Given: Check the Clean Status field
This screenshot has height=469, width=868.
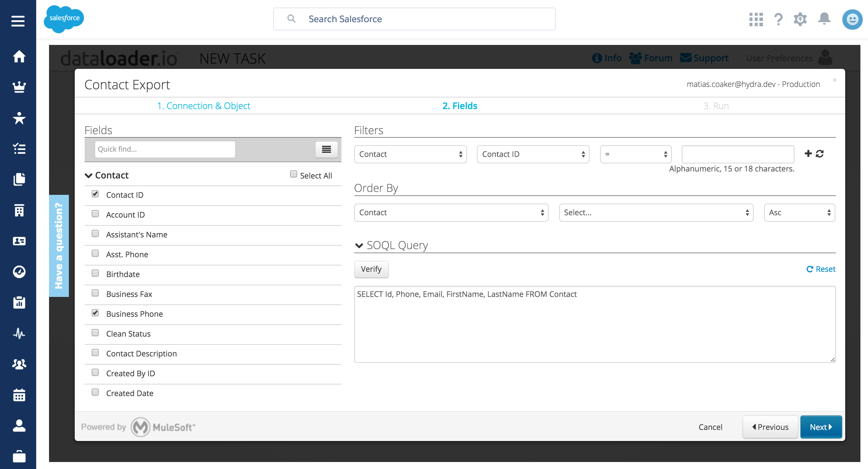Looking at the screenshot, I should tap(95, 332).
